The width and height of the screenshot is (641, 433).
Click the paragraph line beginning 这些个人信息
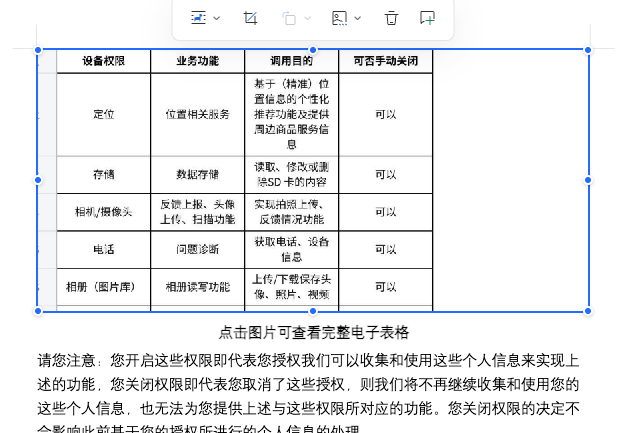308,408
